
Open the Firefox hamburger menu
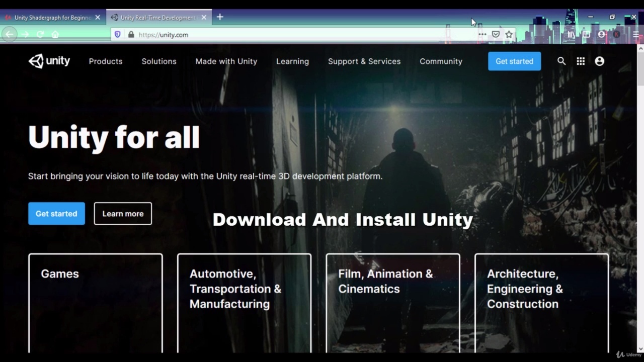pos(636,35)
